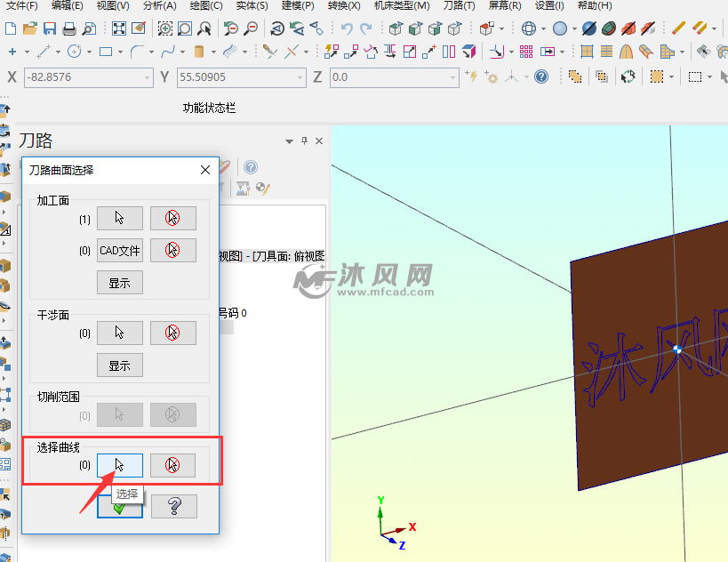Click the Y coordinate input field
728x562 pixels.
(242, 77)
